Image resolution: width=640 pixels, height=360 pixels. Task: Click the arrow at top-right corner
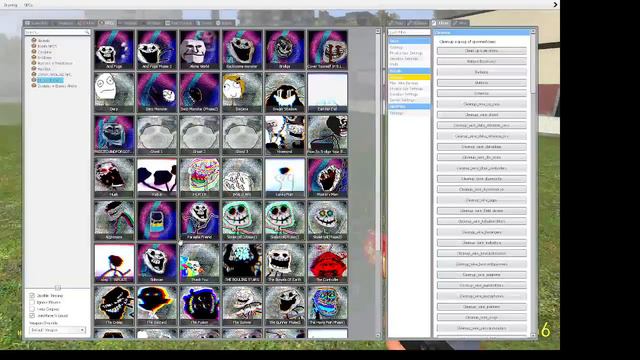tap(555, 4)
